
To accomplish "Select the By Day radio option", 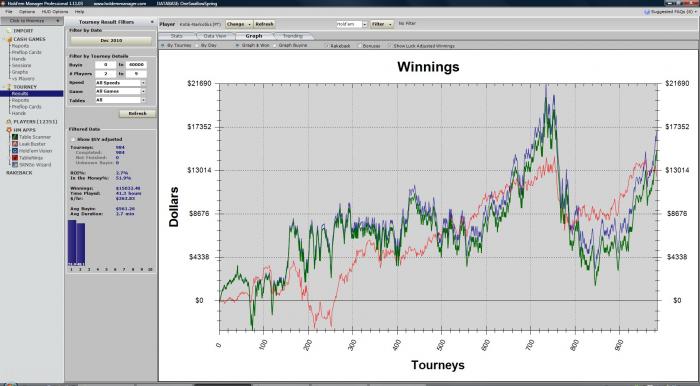I will coord(197,46).
